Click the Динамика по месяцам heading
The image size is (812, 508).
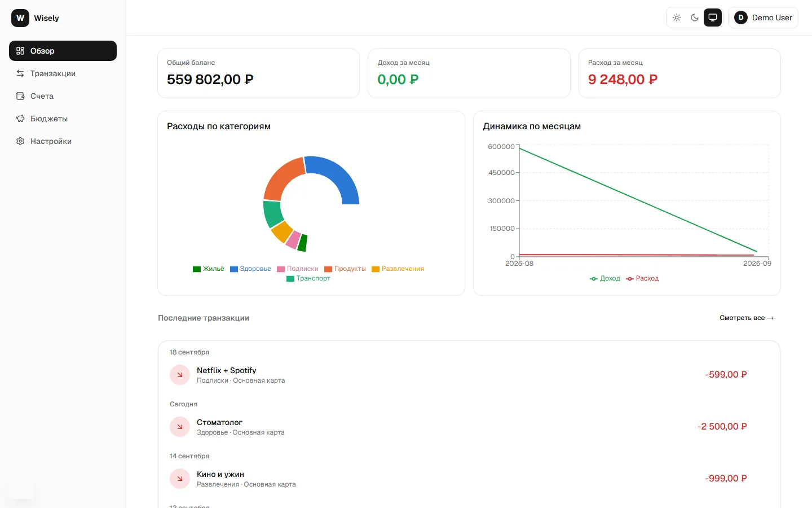532,126
